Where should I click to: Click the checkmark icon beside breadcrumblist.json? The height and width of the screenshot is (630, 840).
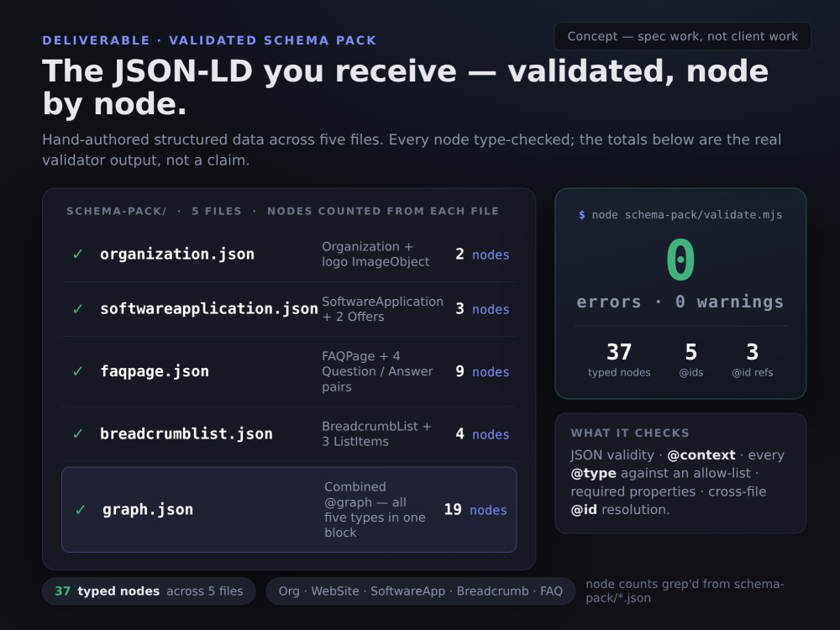click(x=77, y=434)
